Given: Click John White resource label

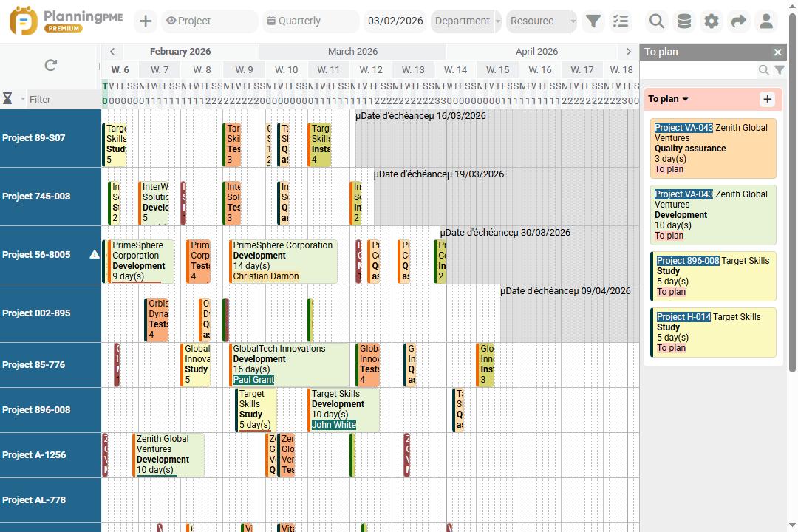Looking at the screenshot, I should pyautogui.click(x=334, y=425).
